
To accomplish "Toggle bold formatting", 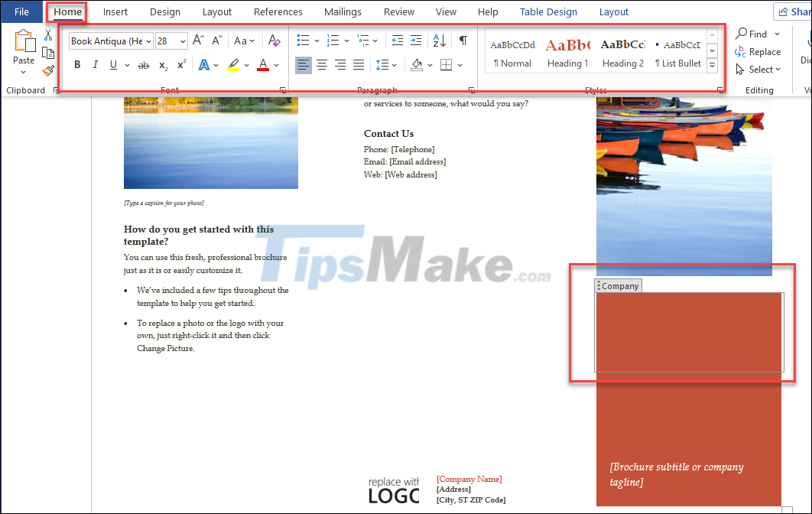I will 76,64.
